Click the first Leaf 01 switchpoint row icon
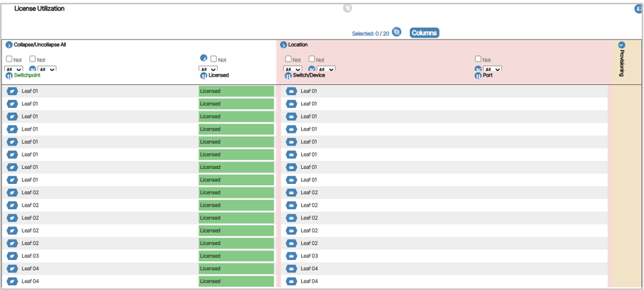This screenshot has height=290, width=644. point(12,91)
